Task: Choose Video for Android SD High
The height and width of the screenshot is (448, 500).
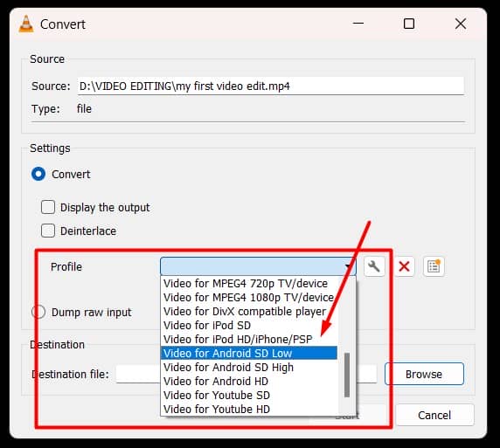Action: click(x=249, y=367)
